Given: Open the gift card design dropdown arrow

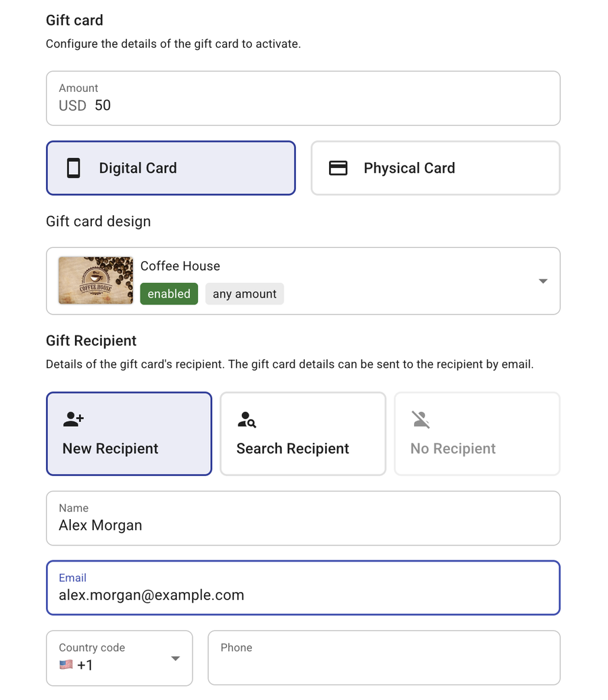Looking at the screenshot, I should click(542, 281).
